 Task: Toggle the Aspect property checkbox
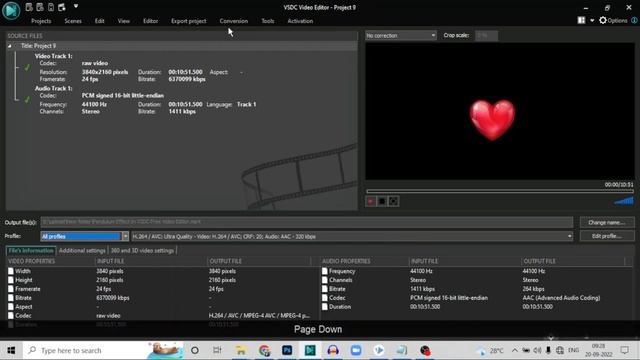click(11, 307)
